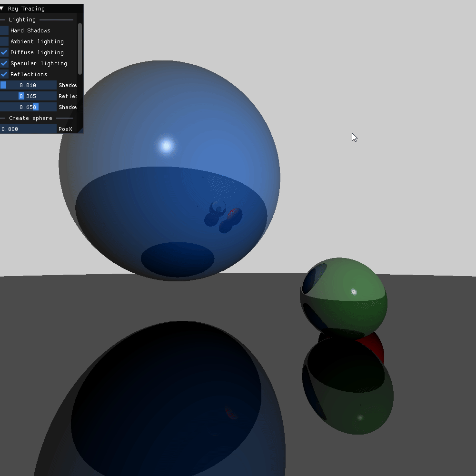476x476 pixels.
Task: Click the panel's vertical scrollbar thumb
Action: (x=80, y=48)
